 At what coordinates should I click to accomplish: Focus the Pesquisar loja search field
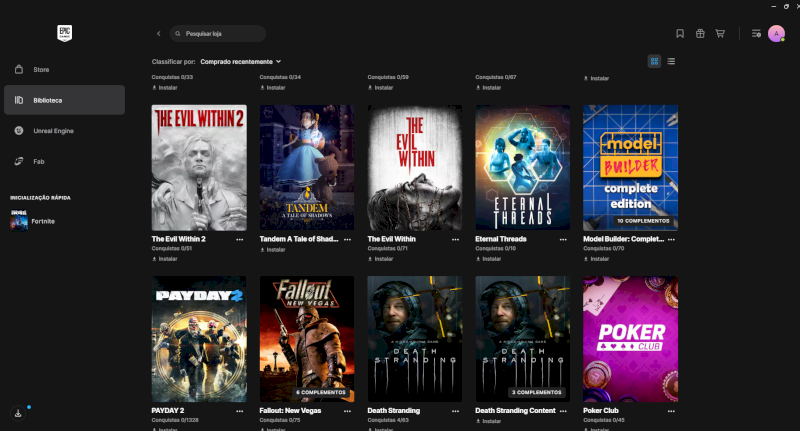tap(218, 34)
